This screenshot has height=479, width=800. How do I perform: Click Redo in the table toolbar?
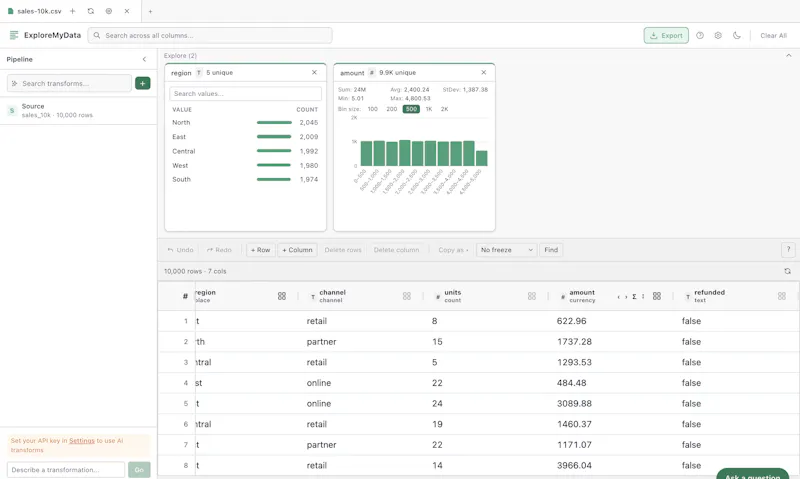219,250
